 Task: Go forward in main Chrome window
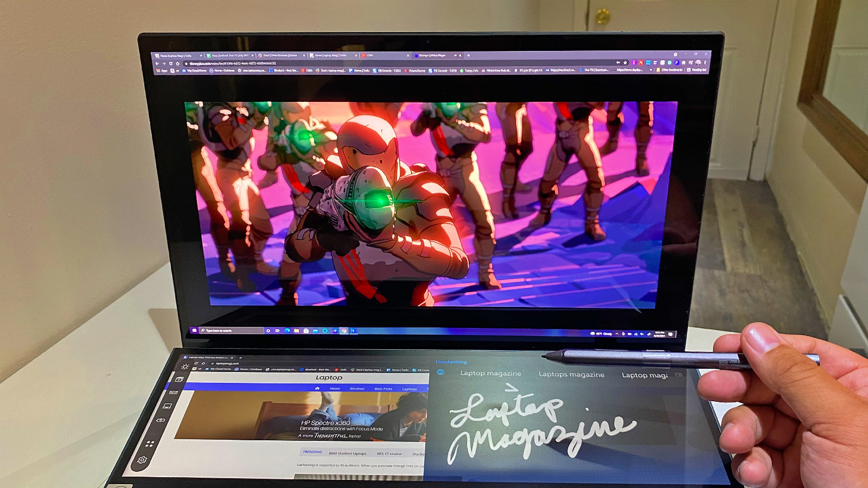point(164,63)
